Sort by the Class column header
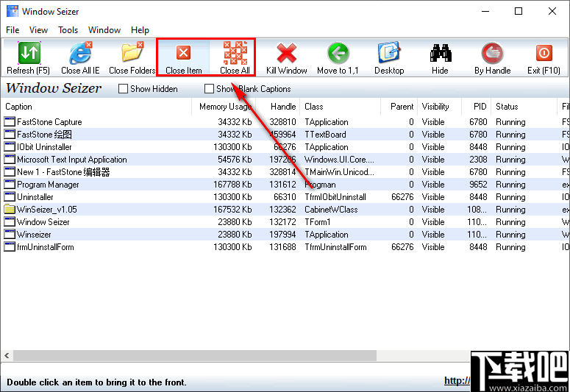Screen dimensions: 570x392 pos(341,107)
